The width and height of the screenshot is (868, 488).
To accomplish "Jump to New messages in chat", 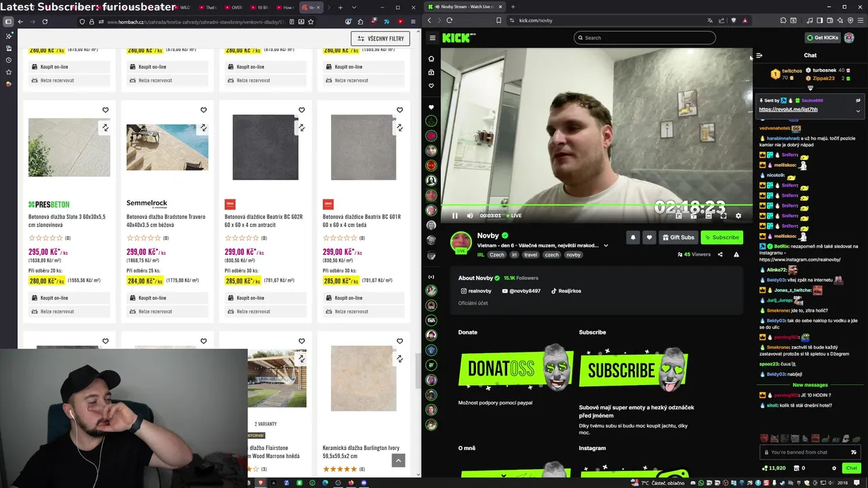I will tap(810, 385).
